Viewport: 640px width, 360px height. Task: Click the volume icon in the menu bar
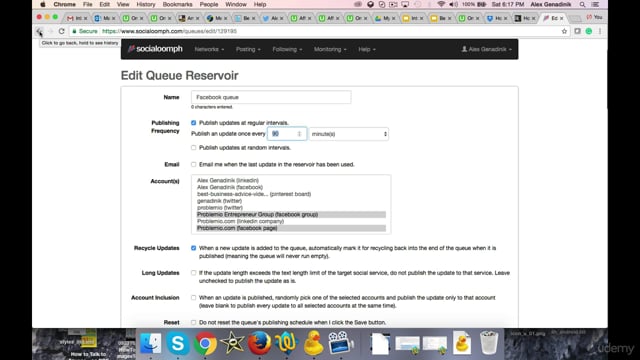pyautogui.click(x=453, y=4)
